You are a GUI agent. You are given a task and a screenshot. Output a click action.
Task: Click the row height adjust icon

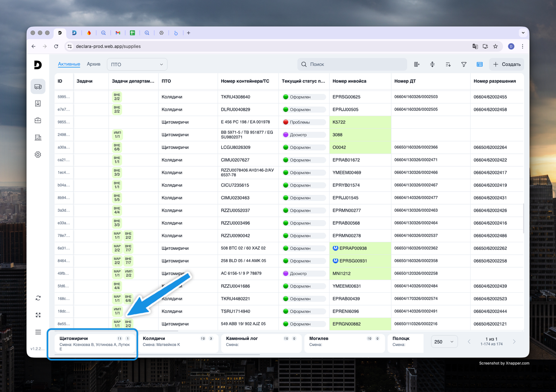pos(432,64)
